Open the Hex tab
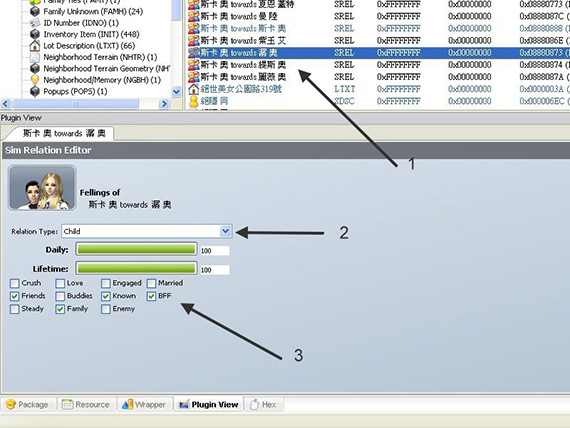Viewport: 570px width, 428px height. tap(264, 404)
